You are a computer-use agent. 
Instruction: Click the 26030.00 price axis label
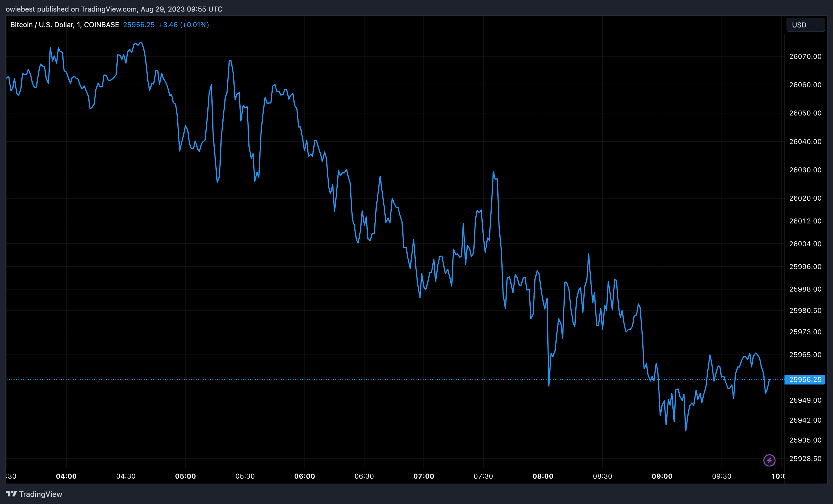[x=805, y=170]
